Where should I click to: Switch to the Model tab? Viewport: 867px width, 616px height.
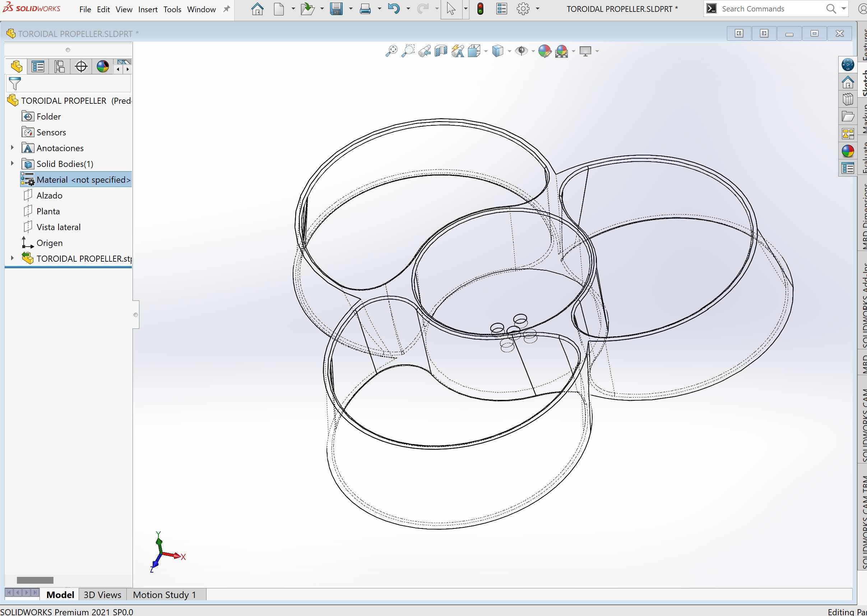pos(60,595)
